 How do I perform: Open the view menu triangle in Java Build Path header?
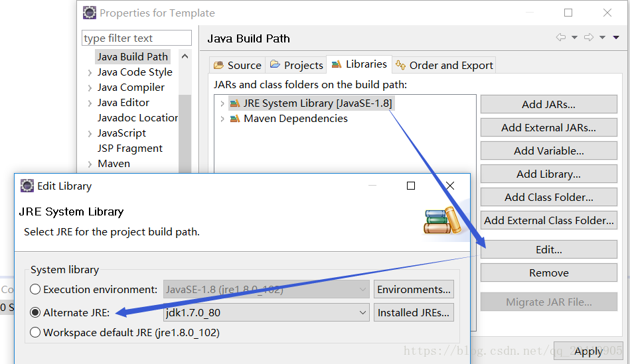tap(616, 38)
